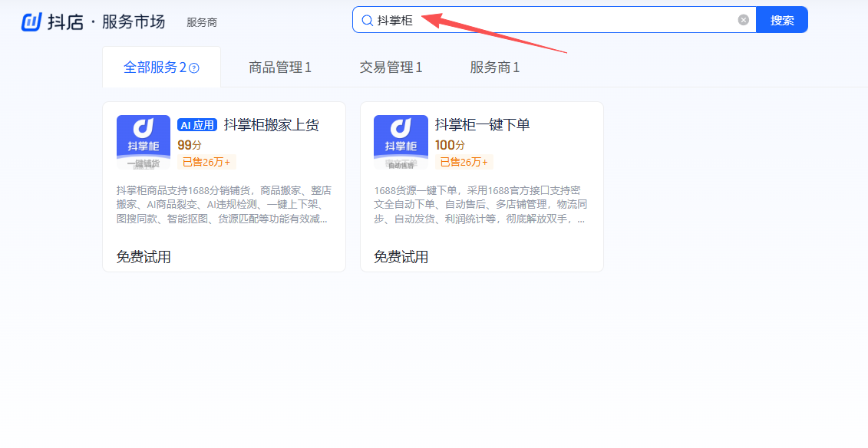Switch to the 商品管理 1 tab
Screen dimensions: 868x448
280,68
